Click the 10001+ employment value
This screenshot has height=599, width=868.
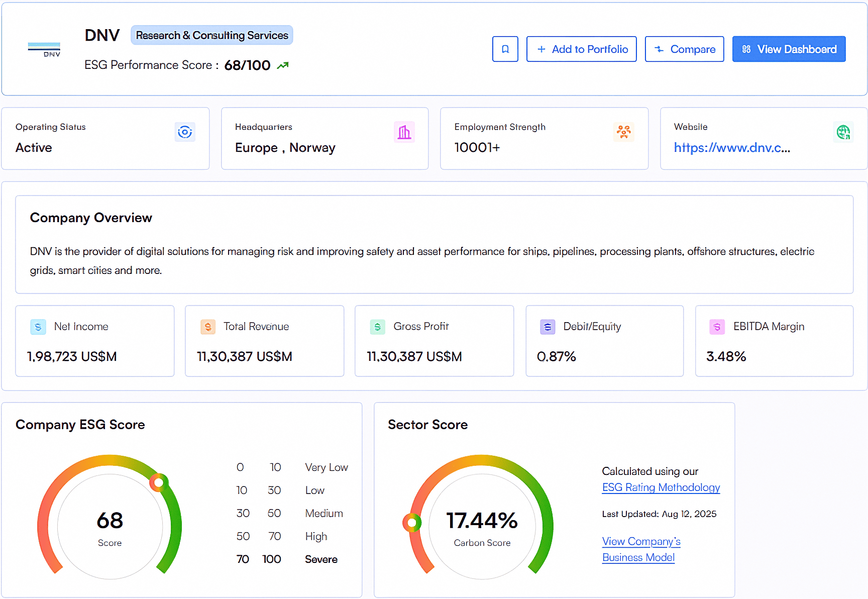[x=477, y=148]
